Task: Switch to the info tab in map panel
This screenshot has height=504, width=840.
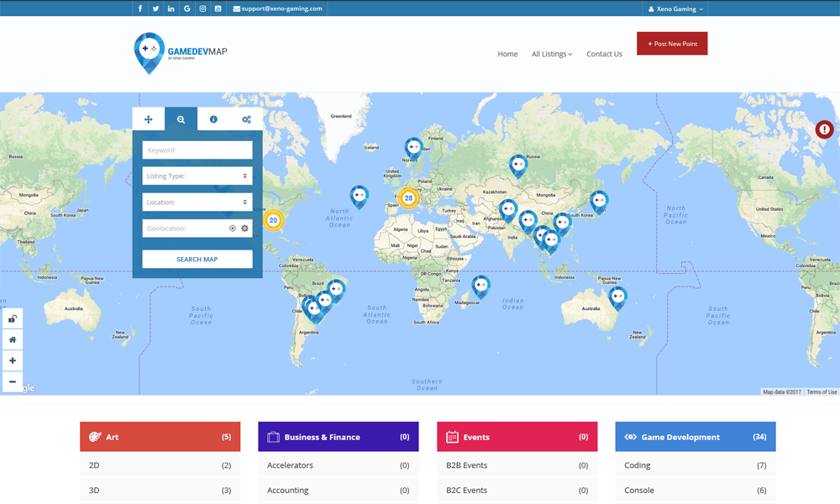Action: (213, 119)
